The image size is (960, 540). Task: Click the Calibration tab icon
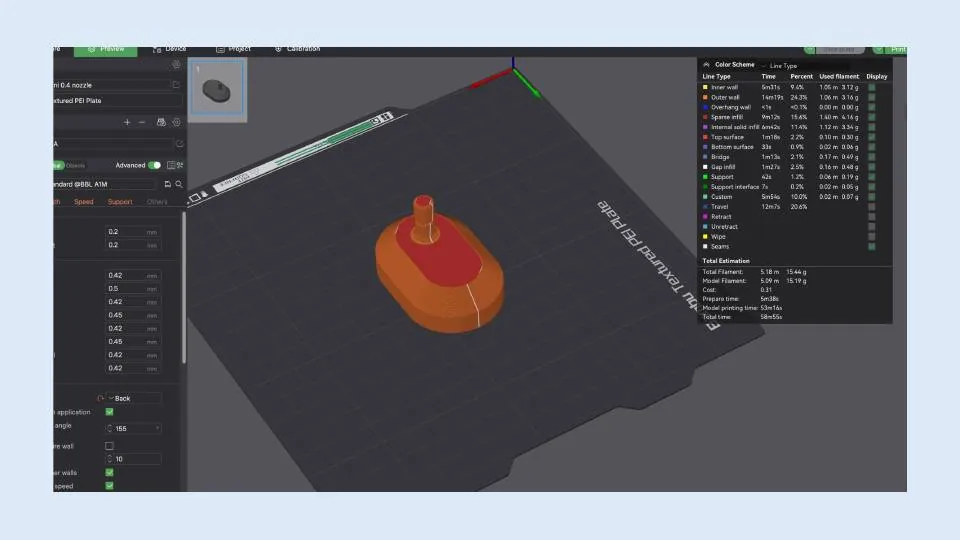[278, 49]
